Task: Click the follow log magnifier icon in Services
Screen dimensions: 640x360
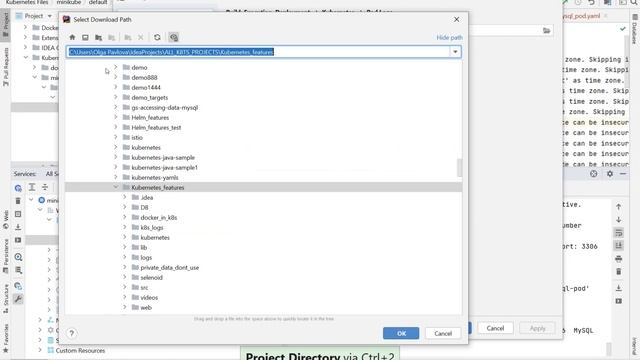Action: [x=18, y=257]
